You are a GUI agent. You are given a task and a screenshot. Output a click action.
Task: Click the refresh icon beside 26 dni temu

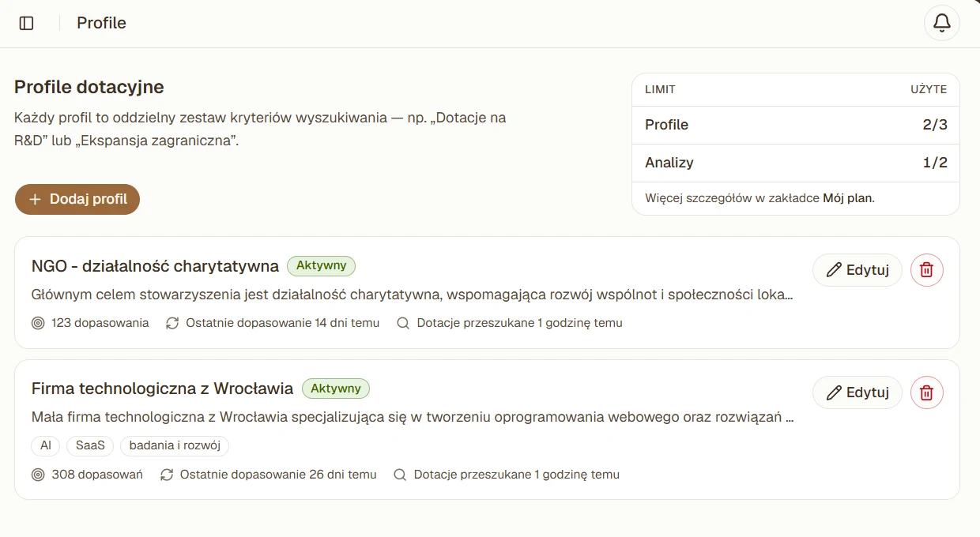[167, 475]
